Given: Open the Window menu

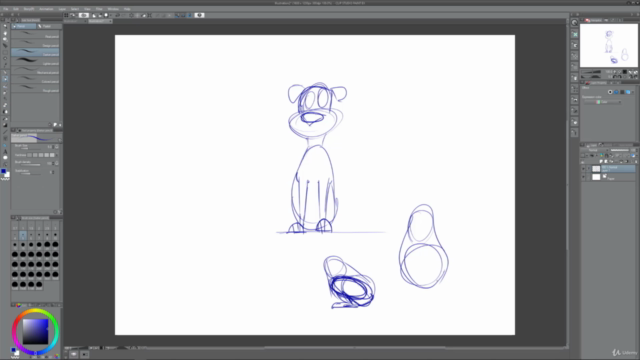Looking at the screenshot, I should (x=113, y=9).
